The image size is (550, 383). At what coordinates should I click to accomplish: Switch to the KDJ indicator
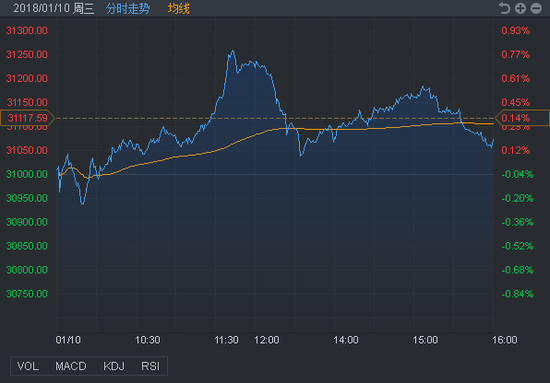click(114, 366)
